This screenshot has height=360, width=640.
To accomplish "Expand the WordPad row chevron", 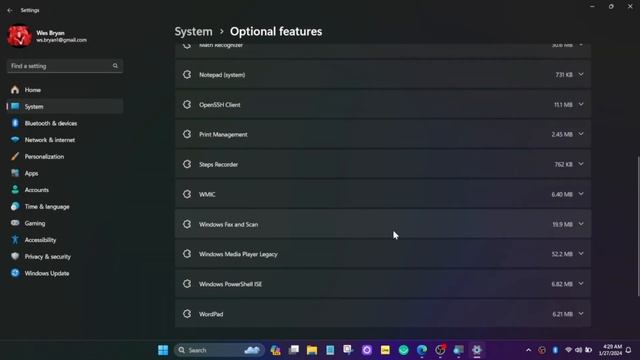I will (x=581, y=314).
